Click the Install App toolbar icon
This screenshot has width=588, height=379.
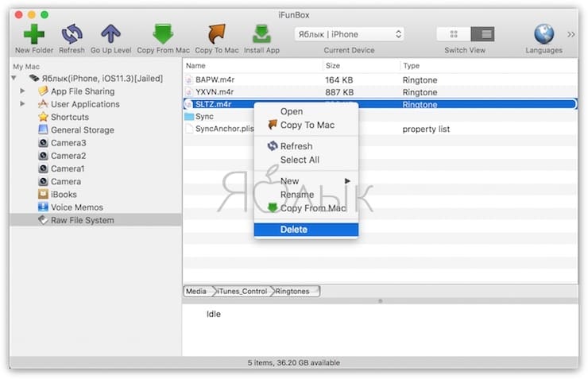[261, 34]
